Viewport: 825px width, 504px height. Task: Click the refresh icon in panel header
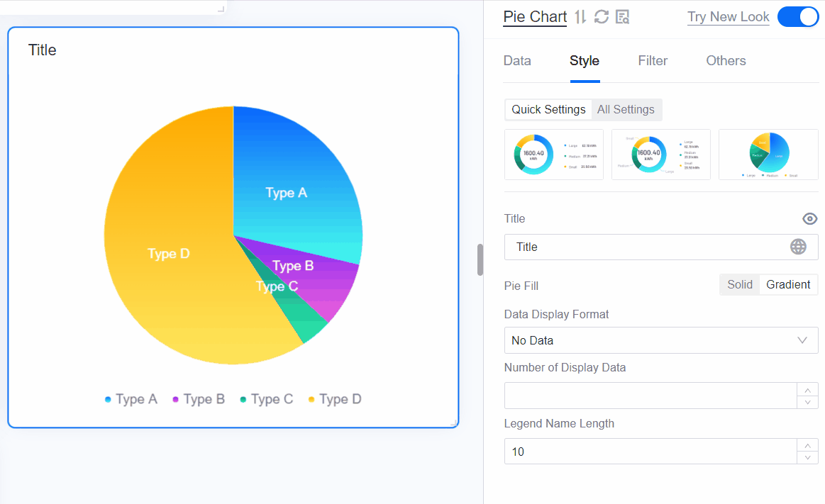[602, 17]
